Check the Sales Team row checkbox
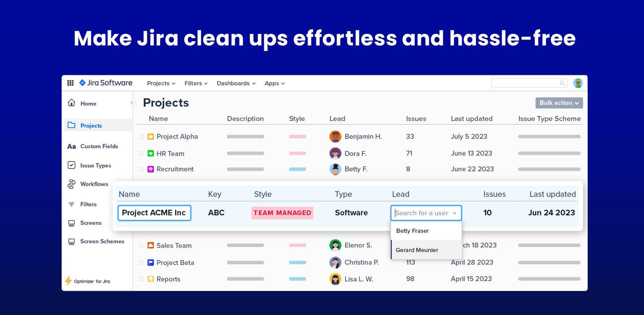 tap(141, 245)
